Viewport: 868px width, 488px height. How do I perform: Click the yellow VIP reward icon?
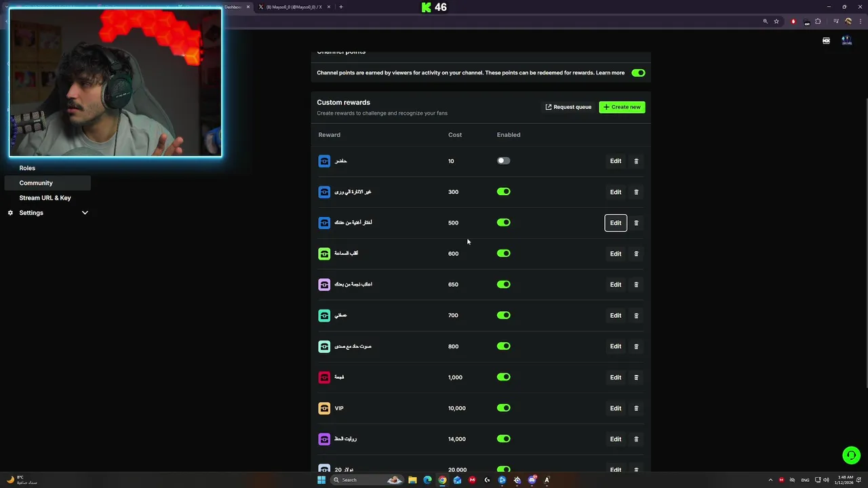click(324, 408)
